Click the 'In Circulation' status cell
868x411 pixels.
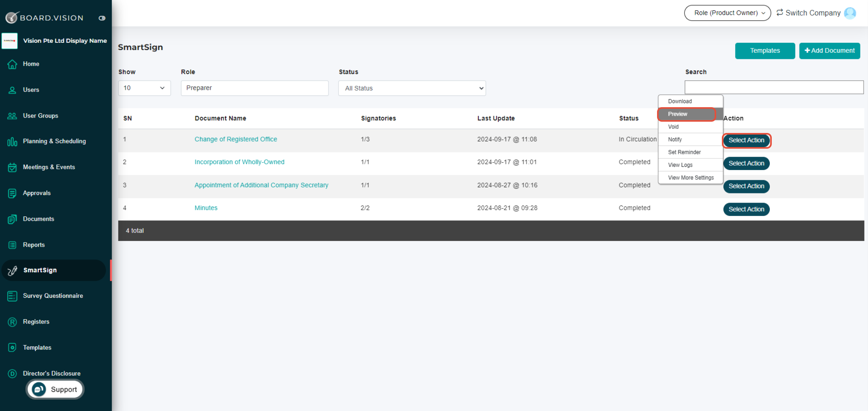coord(637,139)
